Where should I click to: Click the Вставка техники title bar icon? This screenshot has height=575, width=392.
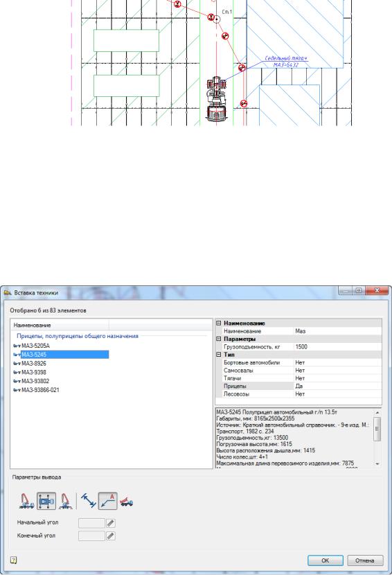click(8, 292)
